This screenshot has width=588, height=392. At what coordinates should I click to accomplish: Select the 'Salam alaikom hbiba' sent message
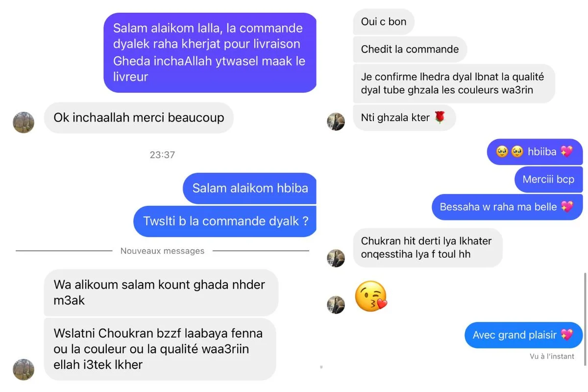click(x=250, y=188)
